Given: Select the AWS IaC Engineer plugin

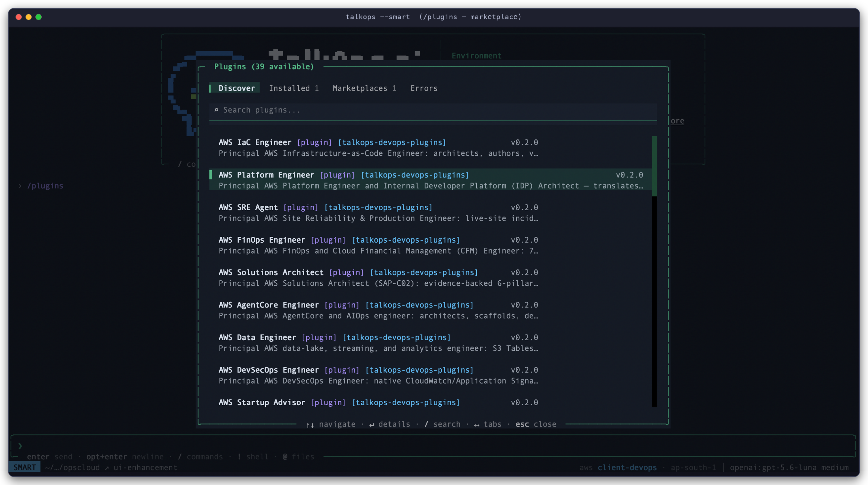Looking at the screenshot, I should pyautogui.click(x=430, y=148).
